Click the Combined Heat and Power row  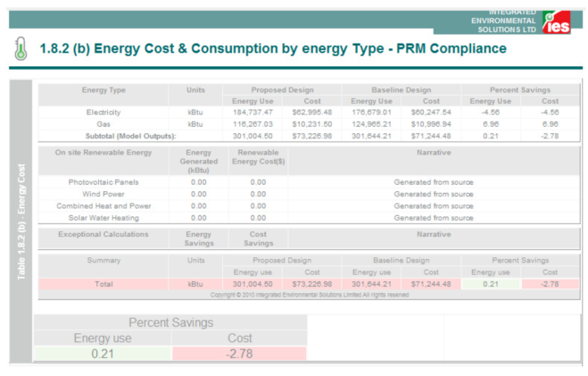[104, 205]
